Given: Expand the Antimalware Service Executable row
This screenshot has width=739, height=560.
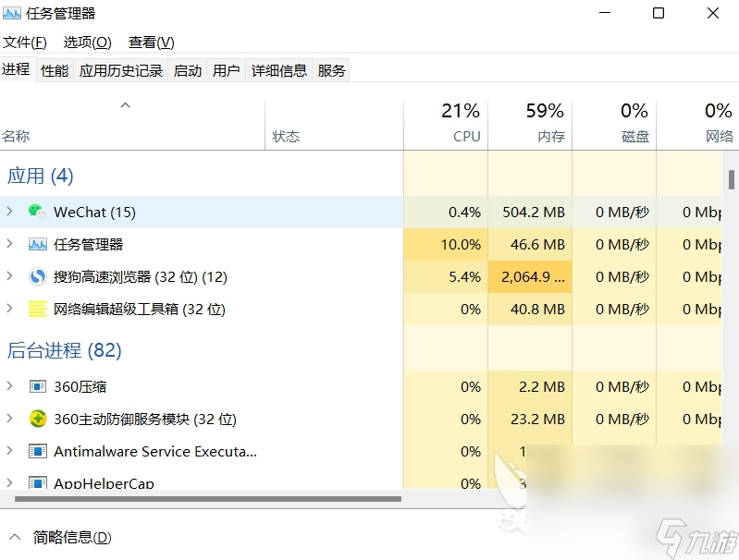Looking at the screenshot, I should click(9, 451).
